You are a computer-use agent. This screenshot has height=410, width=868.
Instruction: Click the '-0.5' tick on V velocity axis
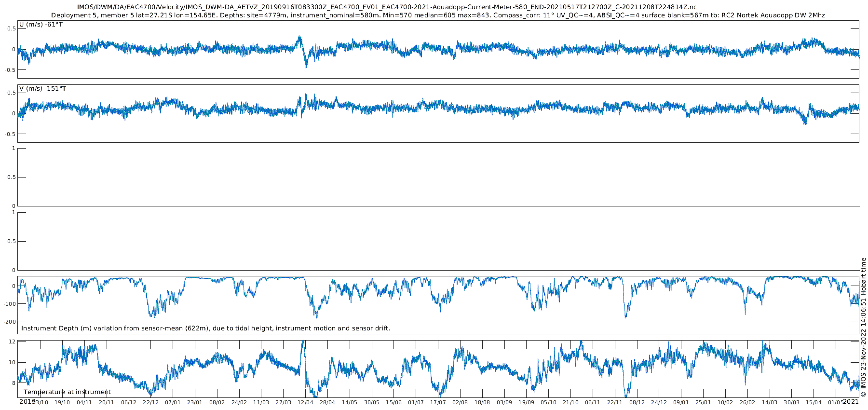tap(11, 134)
